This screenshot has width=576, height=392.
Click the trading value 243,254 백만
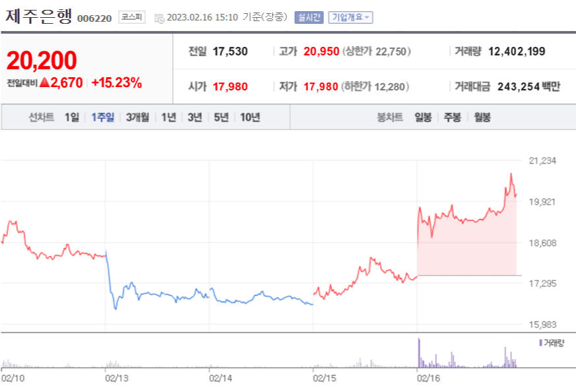tap(528, 86)
